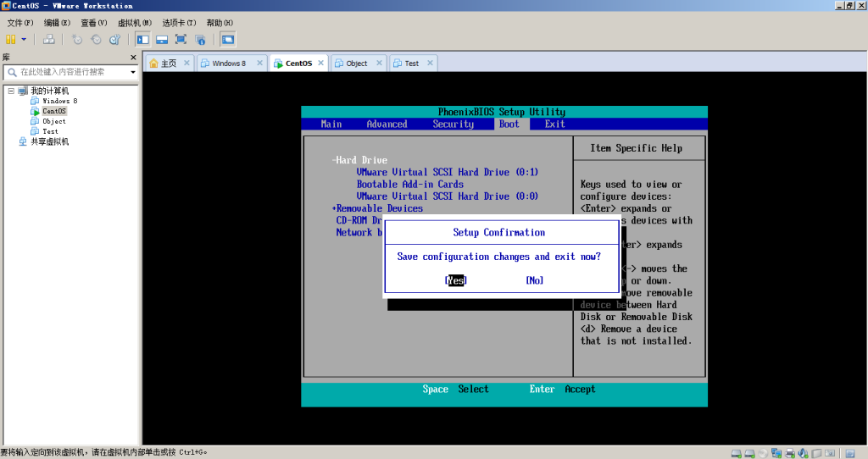Click the Unity mode toolbar icon

[200, 39]
